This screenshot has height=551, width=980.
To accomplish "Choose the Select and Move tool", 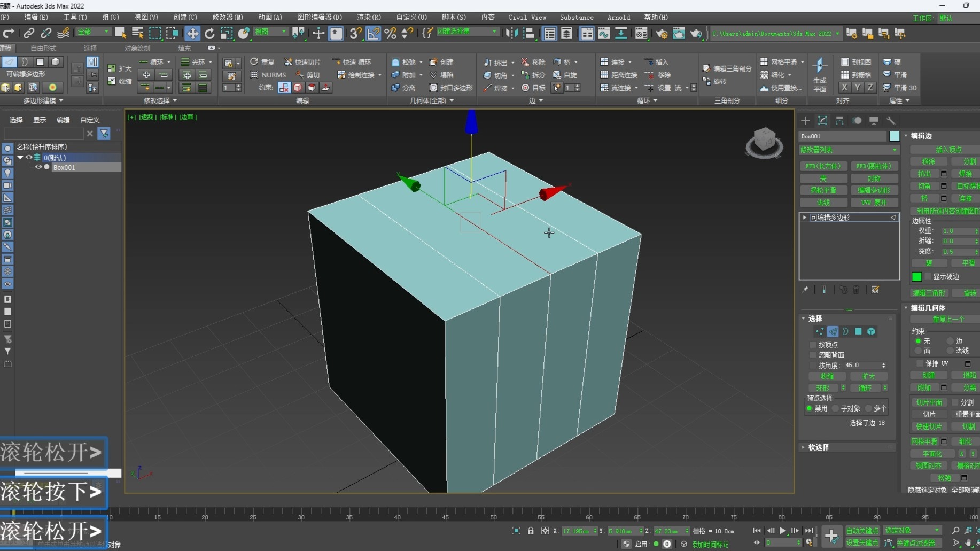I will pos(192,33).
